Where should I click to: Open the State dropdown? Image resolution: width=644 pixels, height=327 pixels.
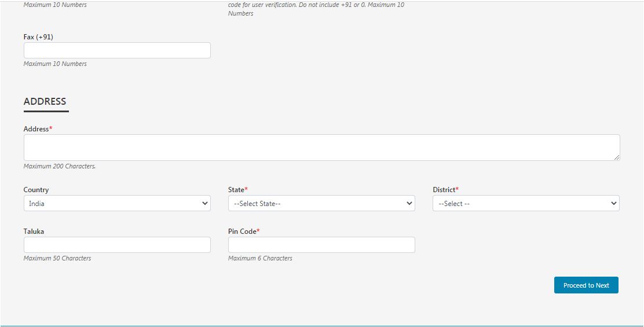pos(321,204)
